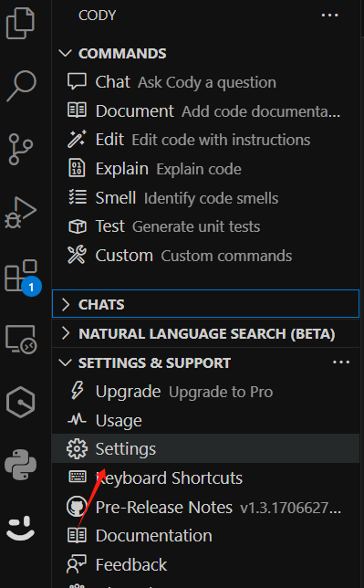Click the Usage pulse icon
The width and height of the screenshot is (364, 588).
pyautogui.click(x=78, y=419)
